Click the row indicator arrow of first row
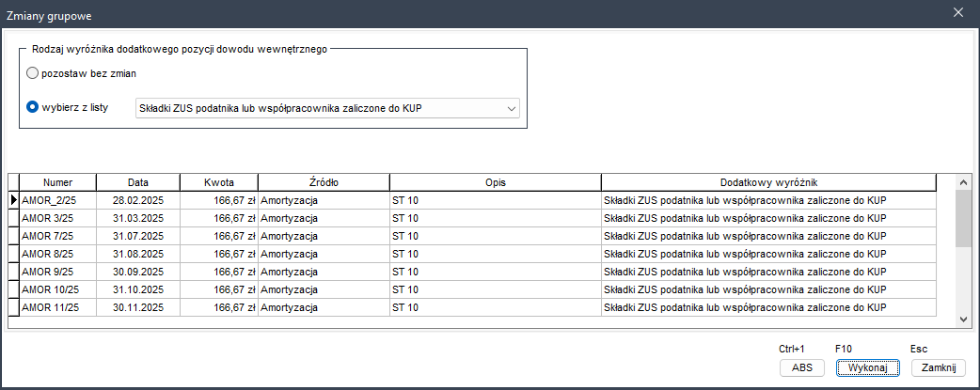This screenshot has width=980, height=390. [x=13, y=200]
